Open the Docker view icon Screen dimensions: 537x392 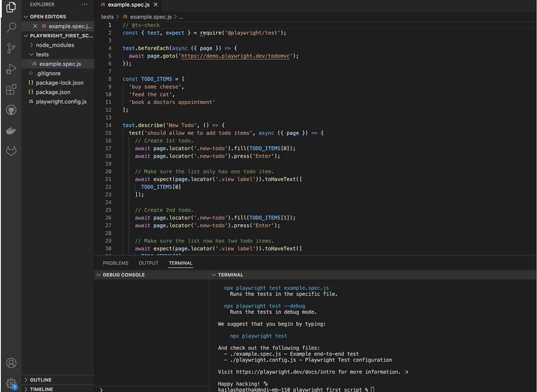(11, 130)
